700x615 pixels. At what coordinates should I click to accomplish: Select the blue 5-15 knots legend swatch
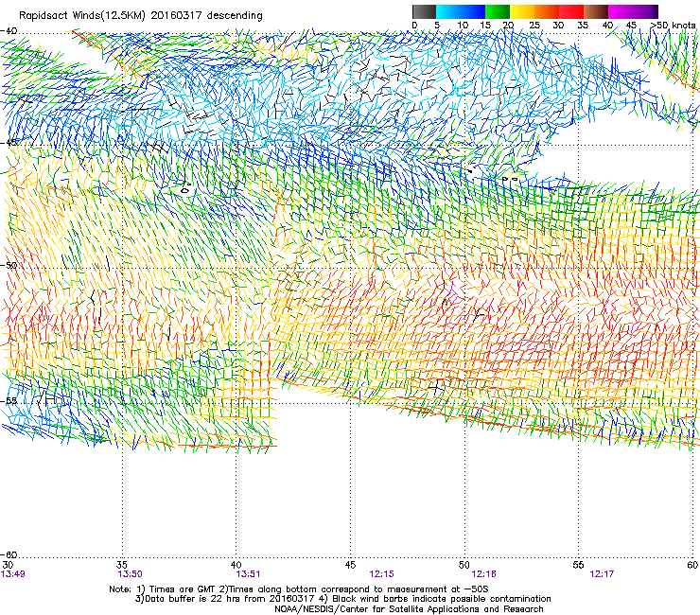pyautogui.click(x=461, y=11)
